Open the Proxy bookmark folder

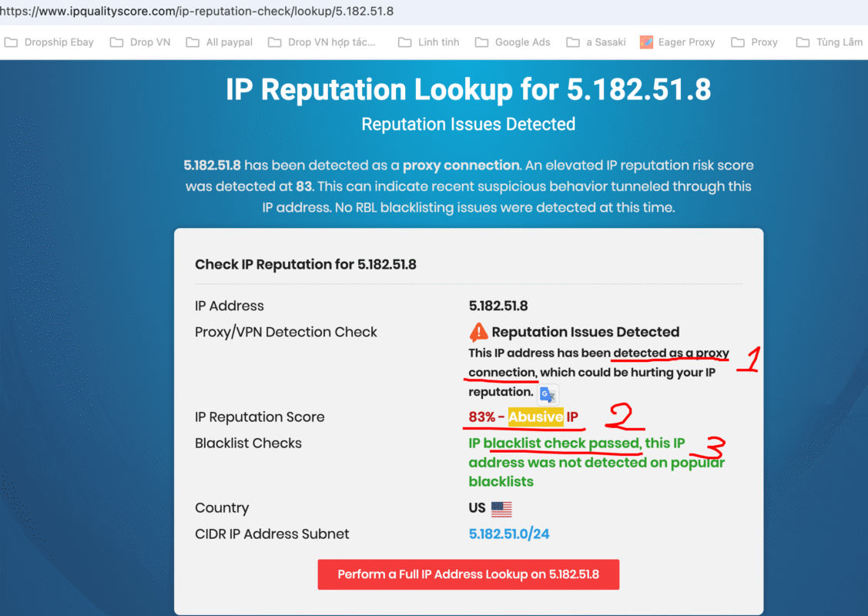[755, 42]
